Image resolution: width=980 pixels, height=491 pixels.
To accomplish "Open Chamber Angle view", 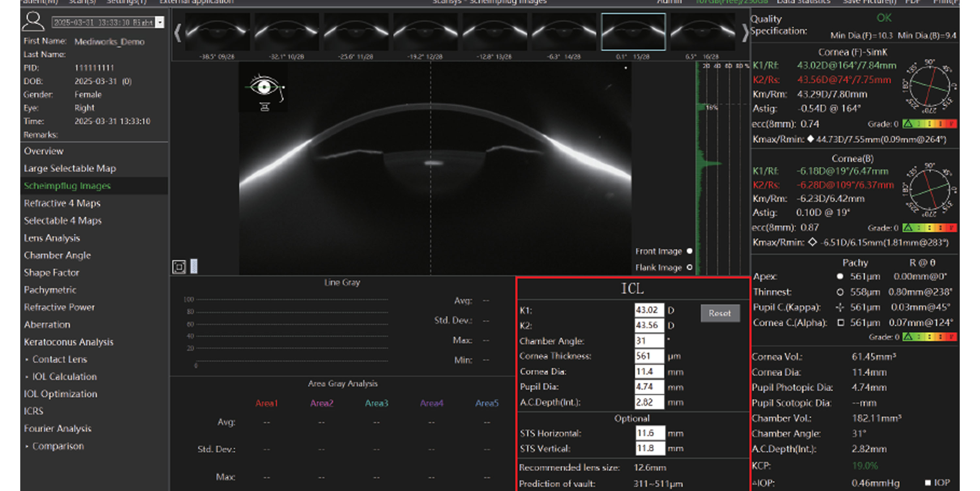I will point(57,255).
